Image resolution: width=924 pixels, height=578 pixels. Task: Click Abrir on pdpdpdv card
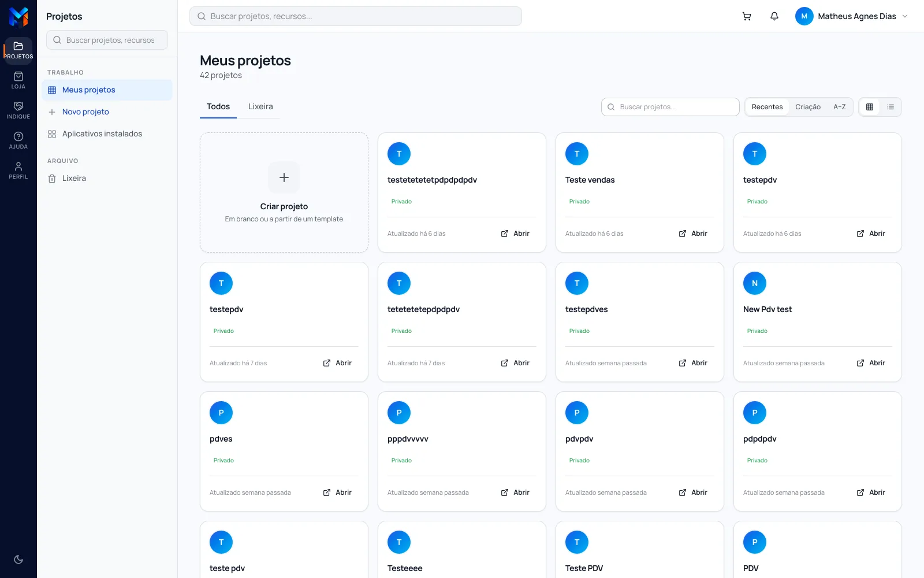coord(871,492)
